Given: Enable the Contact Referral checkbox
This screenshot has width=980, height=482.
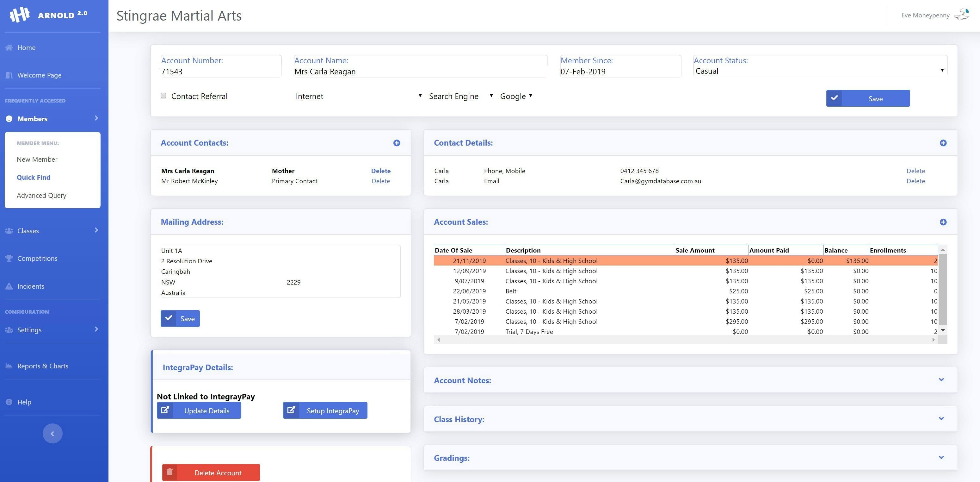Looking at the screenshot, I should pos(163,96).
